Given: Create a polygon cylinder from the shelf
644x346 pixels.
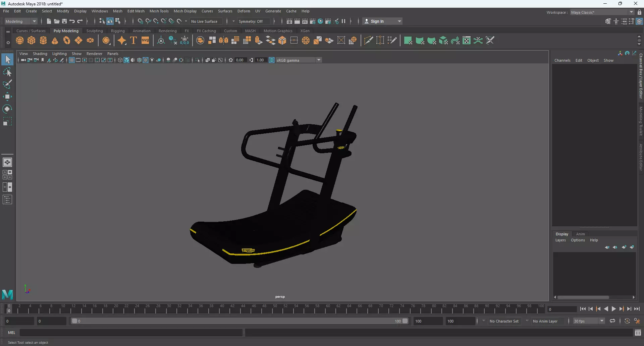Looking at the screenshot, I should click(x=43, y=41).
